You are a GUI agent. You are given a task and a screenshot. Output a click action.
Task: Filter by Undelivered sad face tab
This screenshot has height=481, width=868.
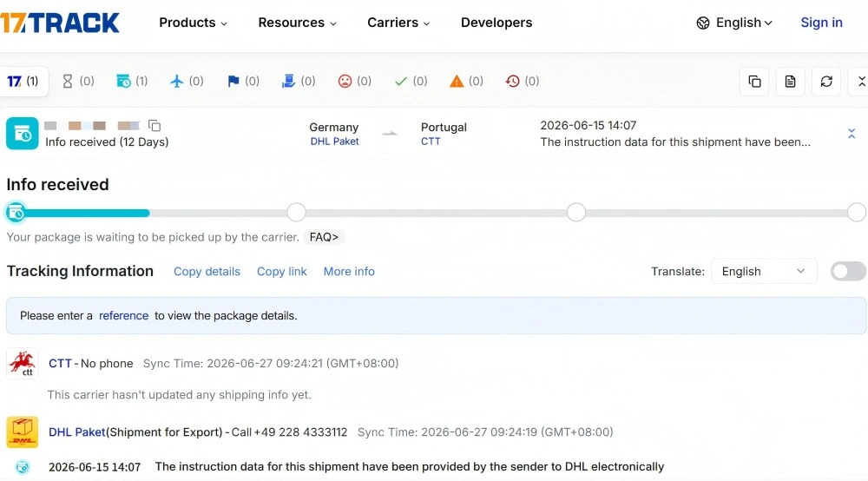click(355, 82)
